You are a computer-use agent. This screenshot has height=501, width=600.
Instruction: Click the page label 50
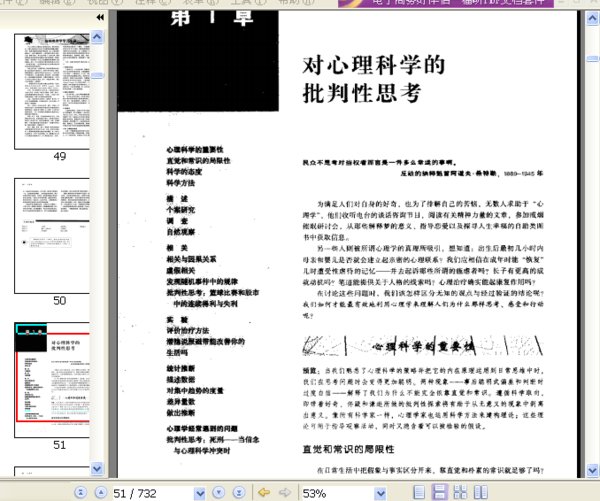60,300
